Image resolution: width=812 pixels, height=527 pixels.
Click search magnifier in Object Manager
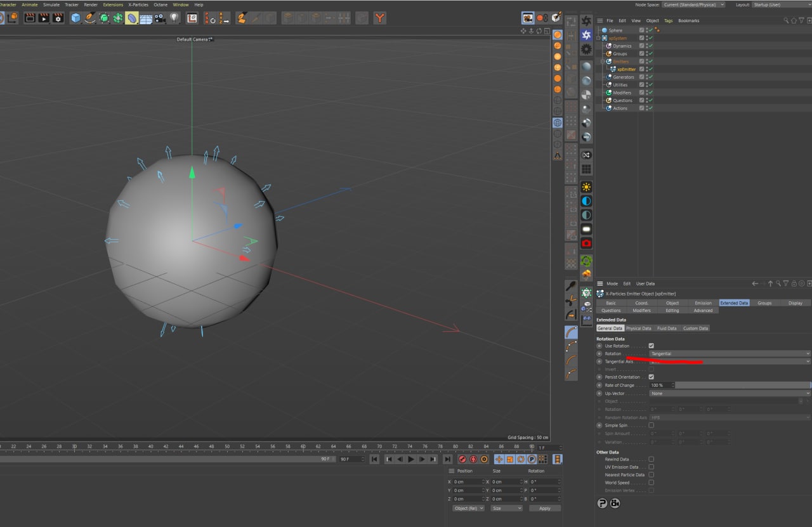786,20
